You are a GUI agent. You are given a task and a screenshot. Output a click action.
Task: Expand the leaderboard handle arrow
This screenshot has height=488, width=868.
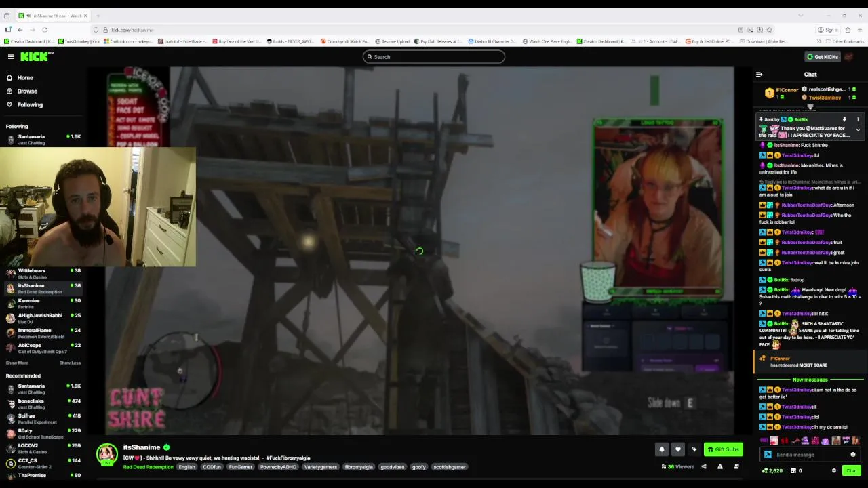810,107
